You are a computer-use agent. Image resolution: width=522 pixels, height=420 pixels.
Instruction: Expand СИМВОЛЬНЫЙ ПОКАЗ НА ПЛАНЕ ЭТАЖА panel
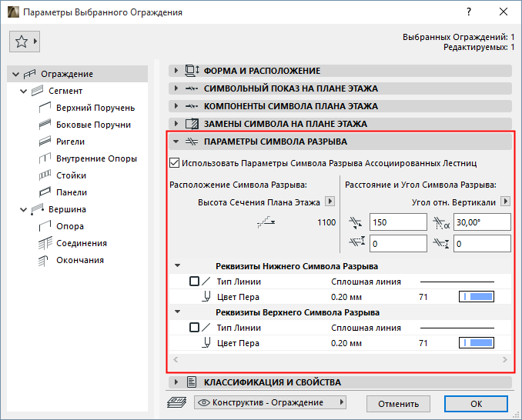(176, 88)
